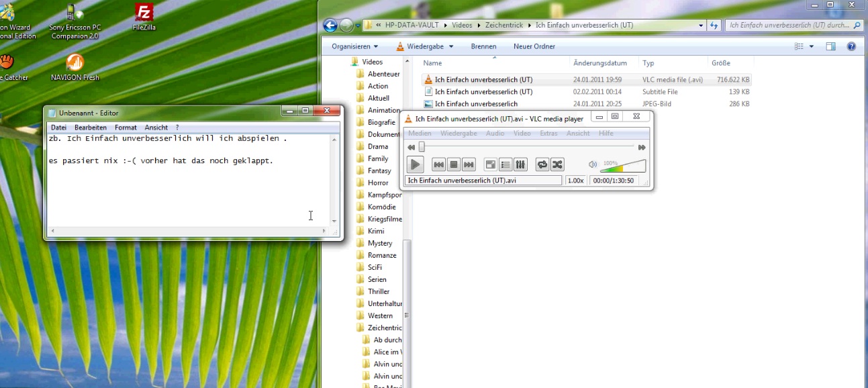The image size is (868, 388).
Task: Toggle shuffle playback in VLC
Action: (x=557, y=164)
